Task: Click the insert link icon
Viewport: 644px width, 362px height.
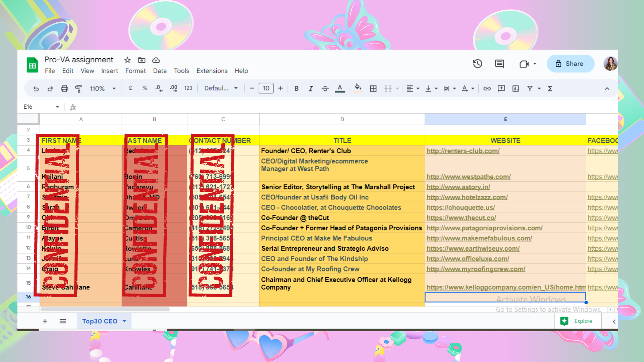Action: (x=487, y=88)
